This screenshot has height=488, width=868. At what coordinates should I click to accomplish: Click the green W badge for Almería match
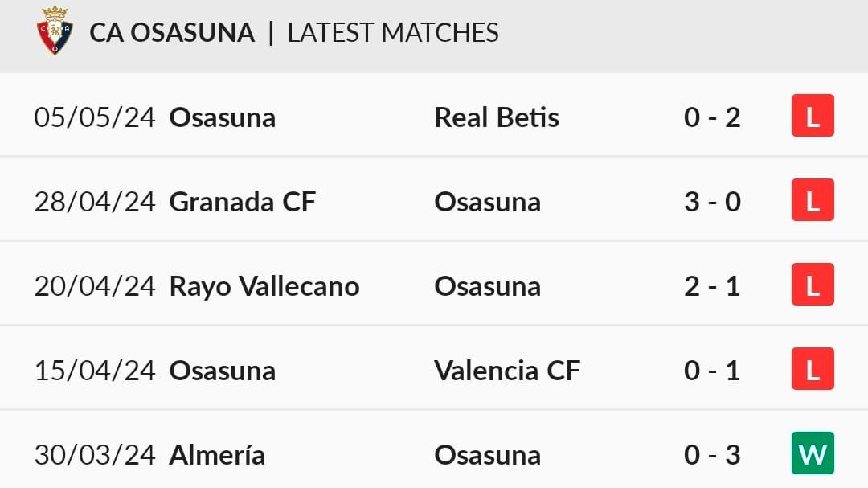pos(813,453)
